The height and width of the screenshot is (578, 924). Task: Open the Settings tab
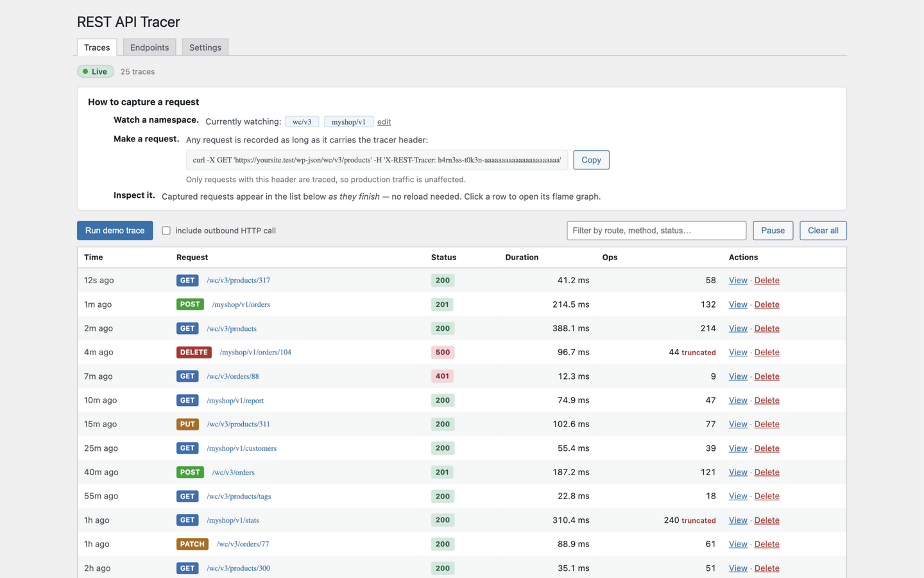coord(205,48)
